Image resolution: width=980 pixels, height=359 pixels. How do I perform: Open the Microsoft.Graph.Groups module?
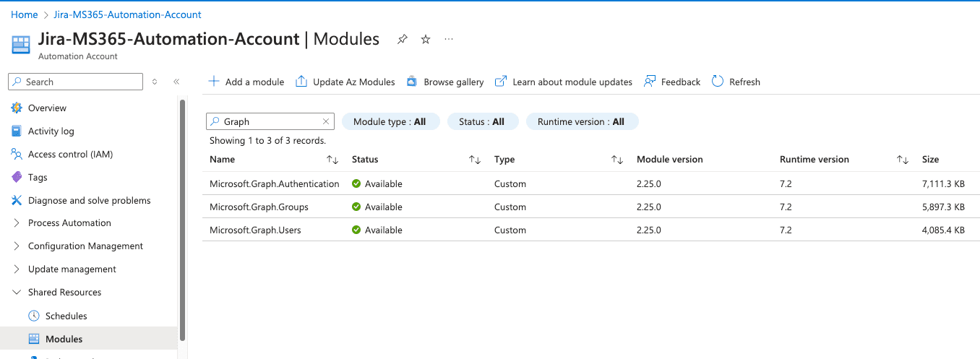click(259, 207)
